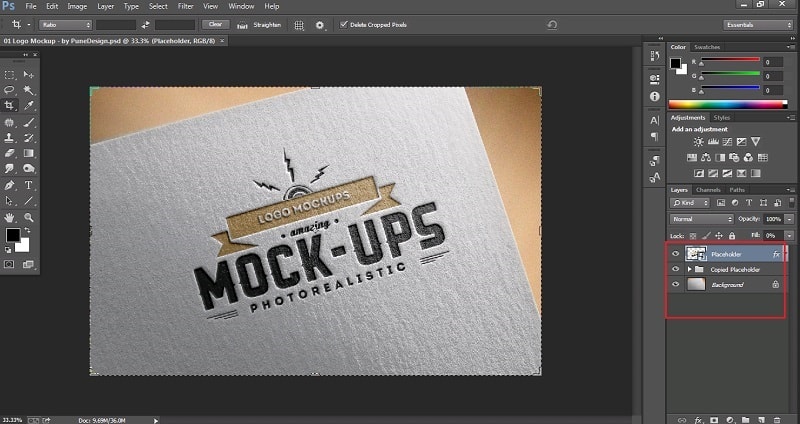Select the Type tool
The image size is (800, 424).
28,185
